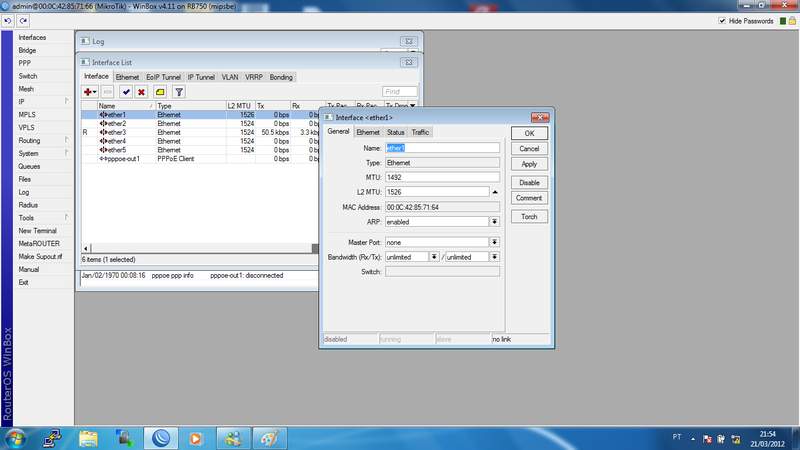Expand the Tools submenu in sidebar
Image resolution: width=800 pixels, height=450 pixels.
[67, 217]
